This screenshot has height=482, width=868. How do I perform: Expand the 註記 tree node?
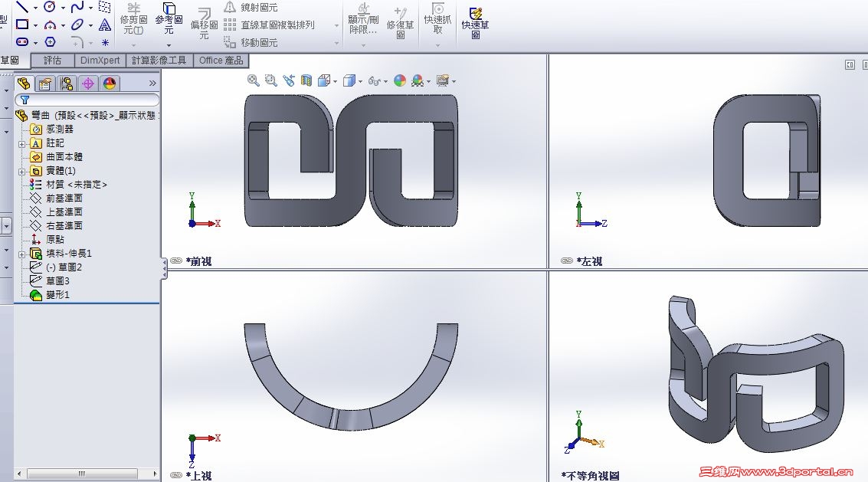point(21,144)
